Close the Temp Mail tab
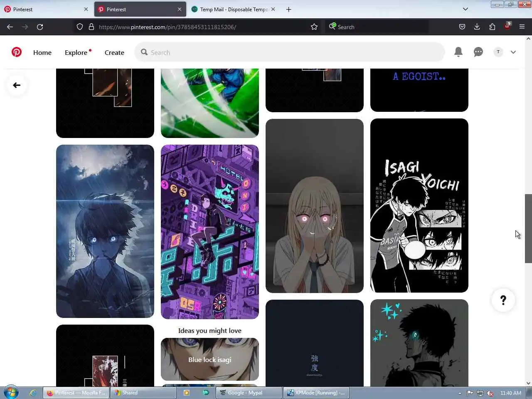 273,9
